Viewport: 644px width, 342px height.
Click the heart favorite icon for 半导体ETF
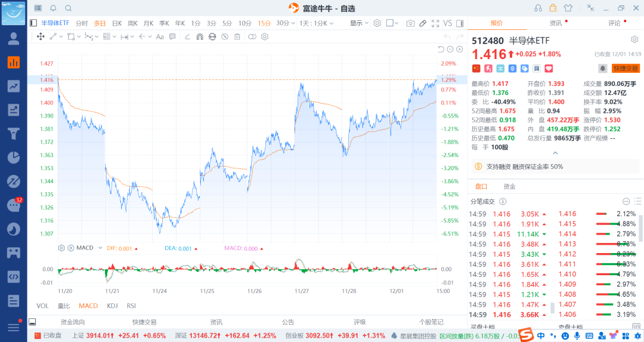point(549,69)
